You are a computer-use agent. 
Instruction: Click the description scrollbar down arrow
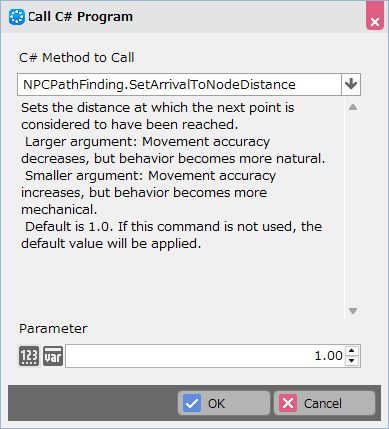(x=353, y=311)
